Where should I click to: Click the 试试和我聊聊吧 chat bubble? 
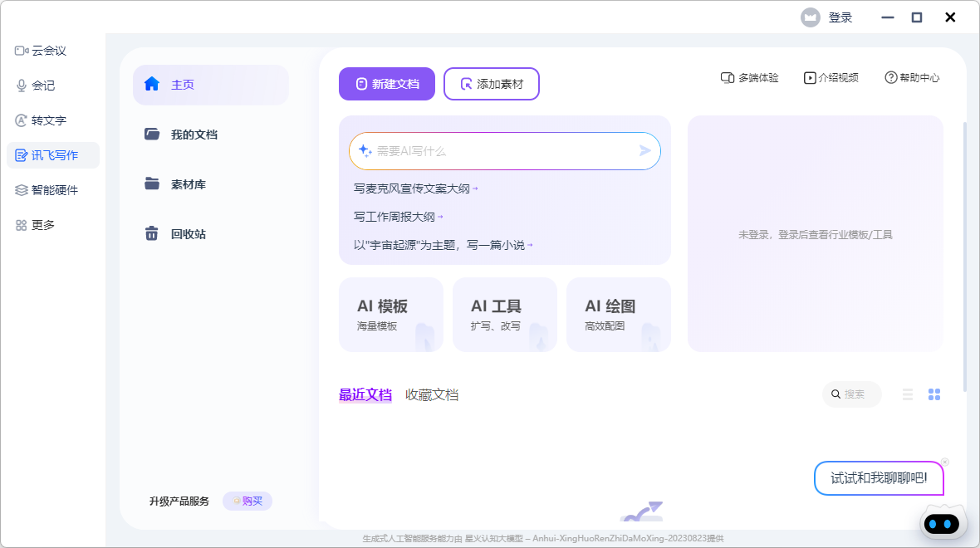pyautogui.click(x=879, y=478)
